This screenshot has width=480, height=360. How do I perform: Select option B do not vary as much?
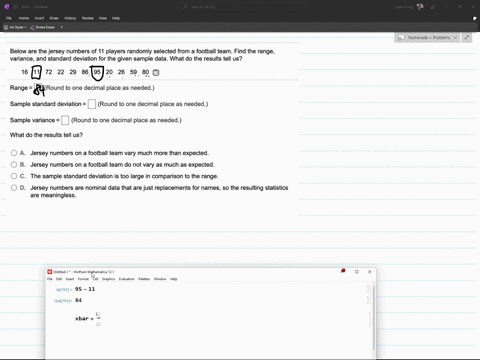[14, 165]
